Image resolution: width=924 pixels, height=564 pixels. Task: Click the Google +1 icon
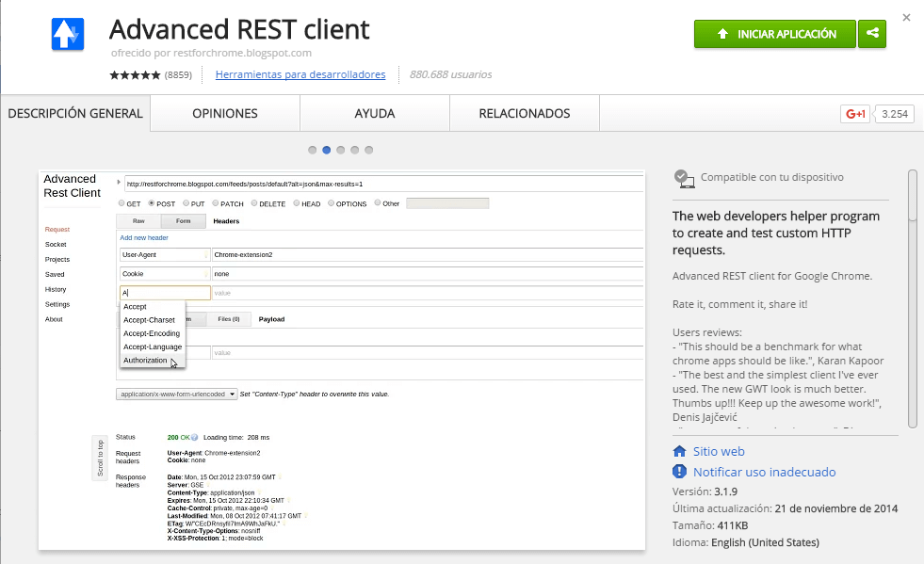855,114
